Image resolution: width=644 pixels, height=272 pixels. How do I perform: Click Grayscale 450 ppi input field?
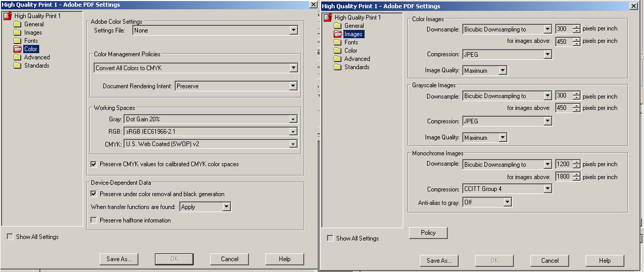(x=564, y=108)
